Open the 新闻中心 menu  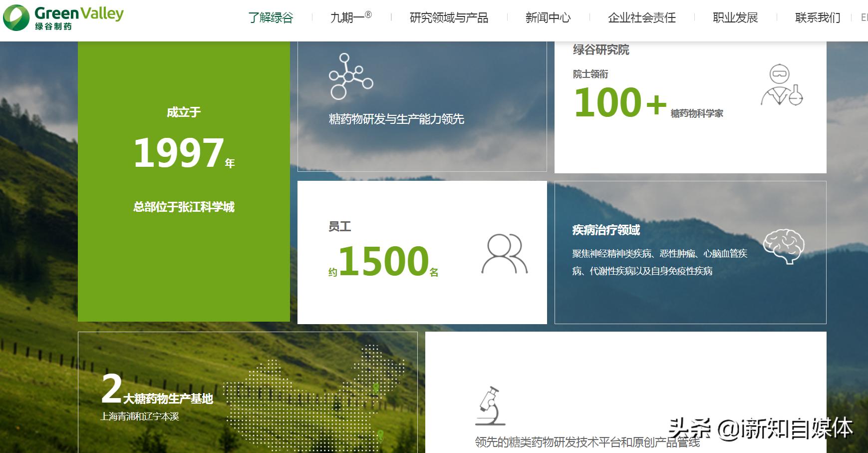coord(547,17)
